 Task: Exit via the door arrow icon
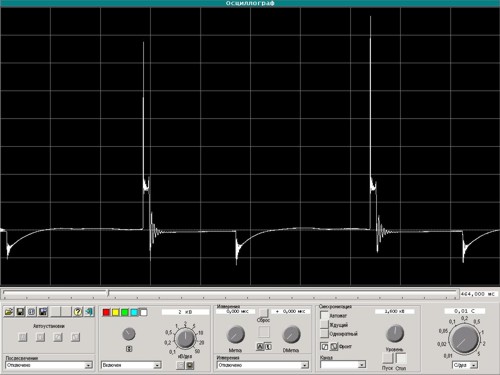tap(89, 312)
